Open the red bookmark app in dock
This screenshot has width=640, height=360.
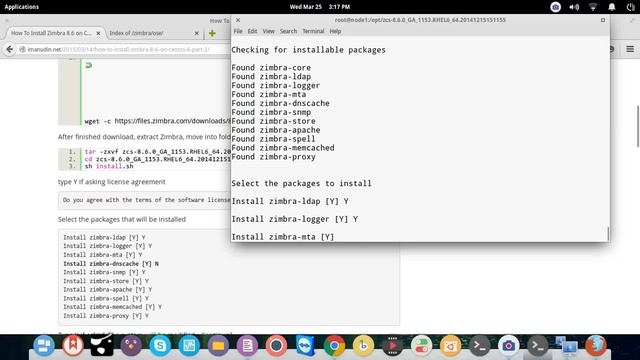tap(73, 346)
